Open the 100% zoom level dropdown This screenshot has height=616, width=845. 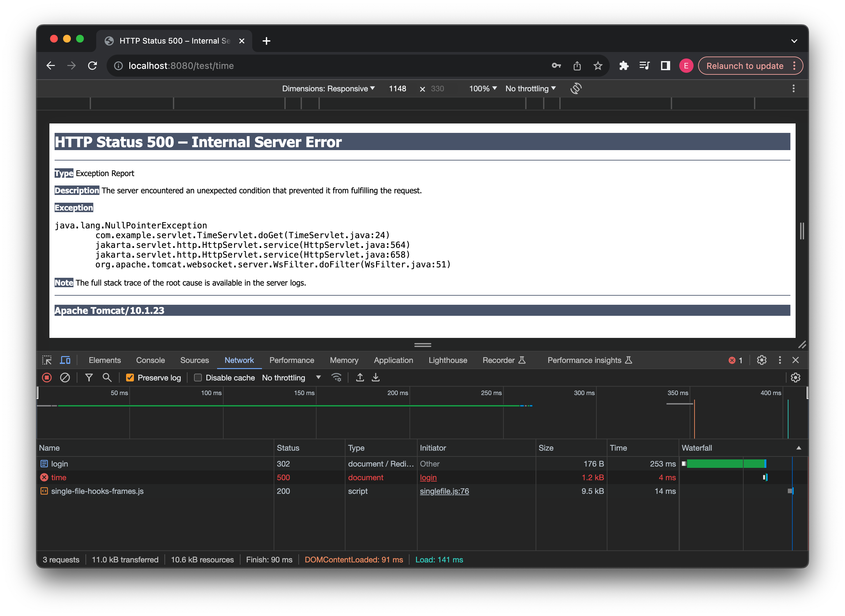[482, 88]
